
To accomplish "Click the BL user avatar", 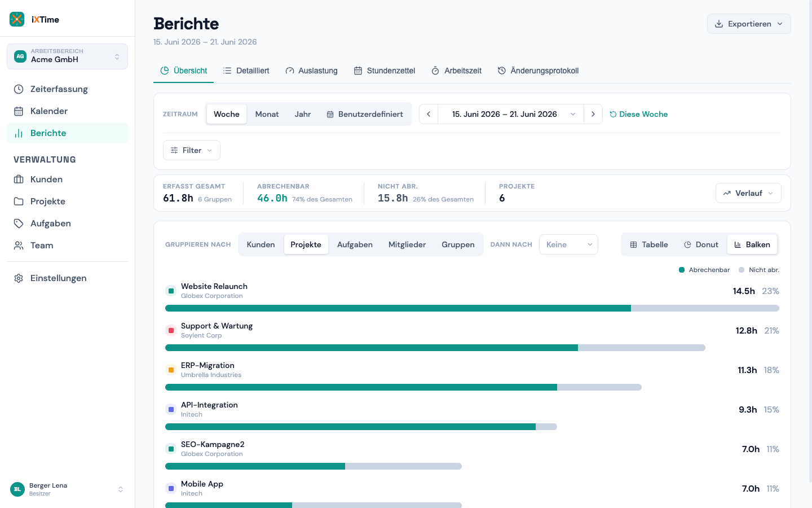I will click(x=17, y=489).
